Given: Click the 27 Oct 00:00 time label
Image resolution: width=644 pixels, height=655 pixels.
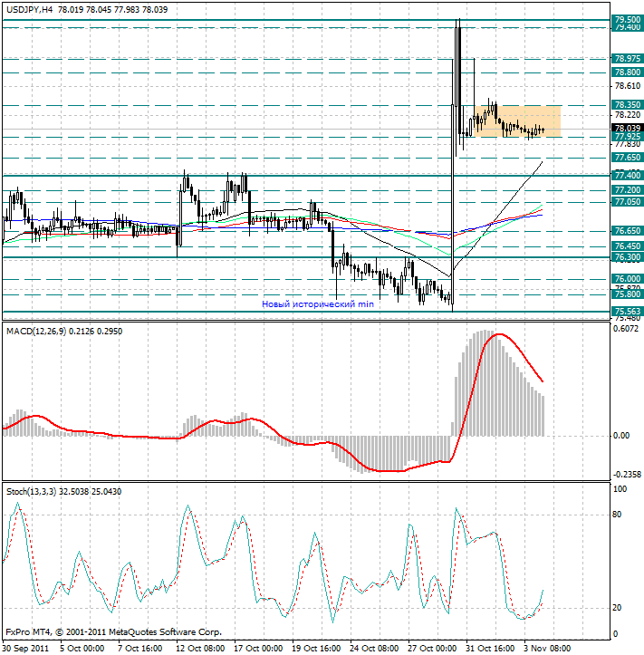Looking at the screenshot, I should (433, 649).
